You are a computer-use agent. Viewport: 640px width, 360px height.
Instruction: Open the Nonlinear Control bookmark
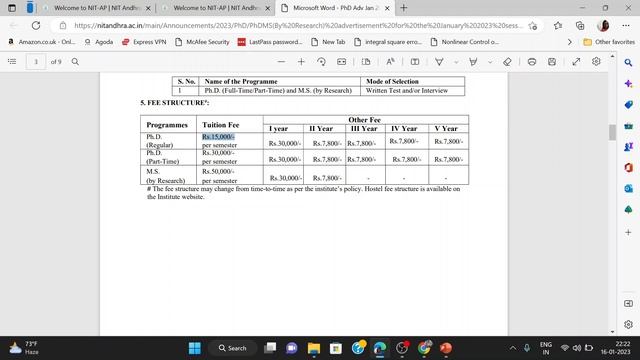pyautogui.click(x=464, y=42)
